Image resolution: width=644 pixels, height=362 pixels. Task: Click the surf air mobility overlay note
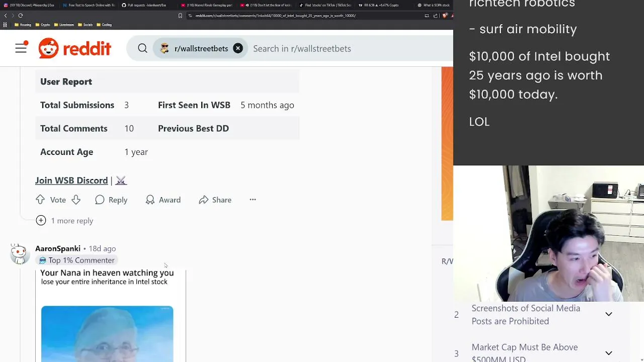click(523, 29)
